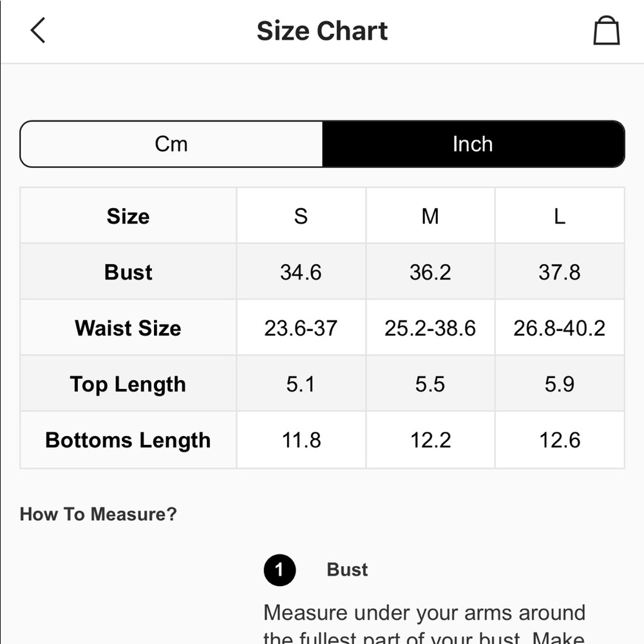Click the bust measuring instructions text
Image resolution: width=644 pixels, height=644 pixels.
click(x=424, y=623)
